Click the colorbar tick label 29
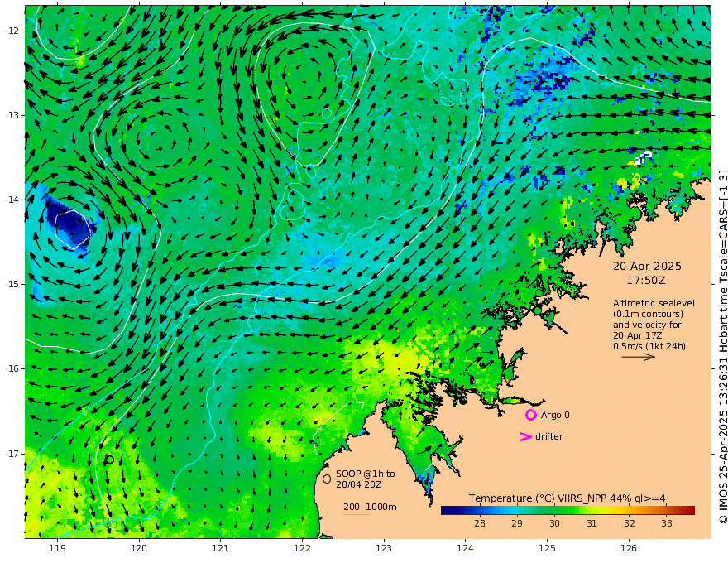Screen dimensions: 728x563 (x=517, y=523)
